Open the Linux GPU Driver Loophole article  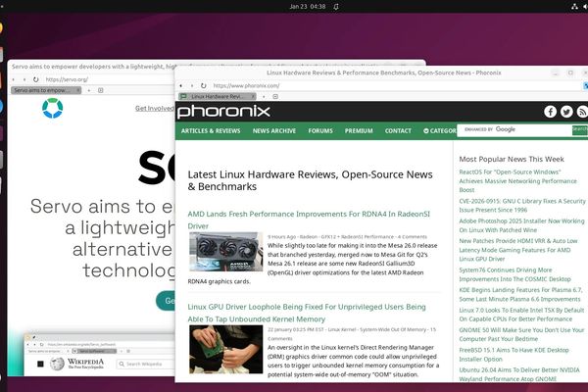[x=307, y=313]
